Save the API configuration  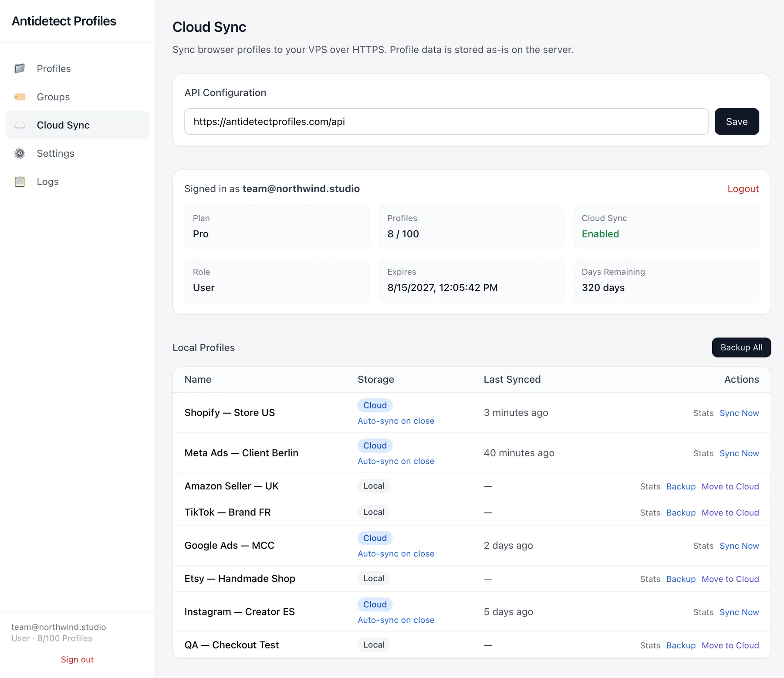pos(737,121)
